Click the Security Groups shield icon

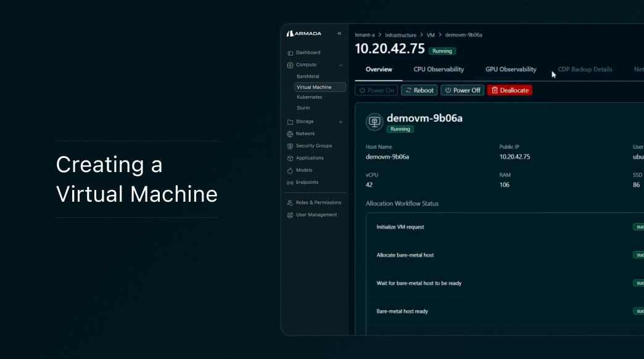pyautogui.click(x=291, y=146)
